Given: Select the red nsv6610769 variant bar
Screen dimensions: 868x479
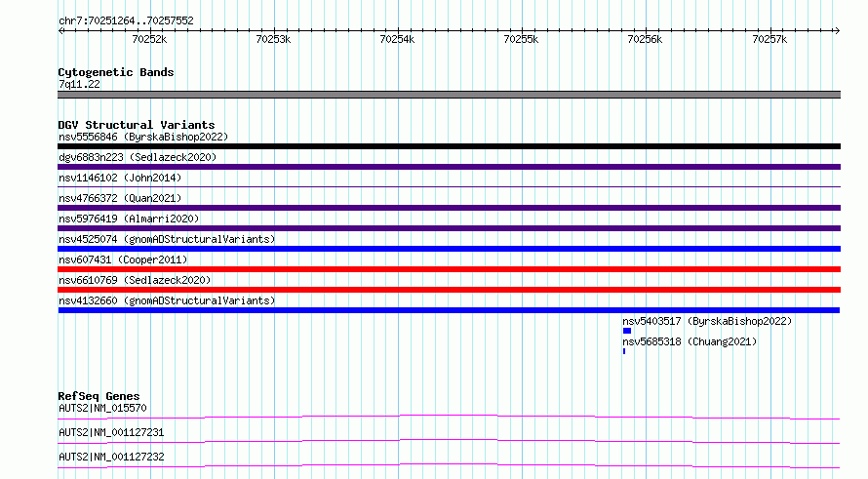Looking at the screenshot, I should click(x=449, y=290).
